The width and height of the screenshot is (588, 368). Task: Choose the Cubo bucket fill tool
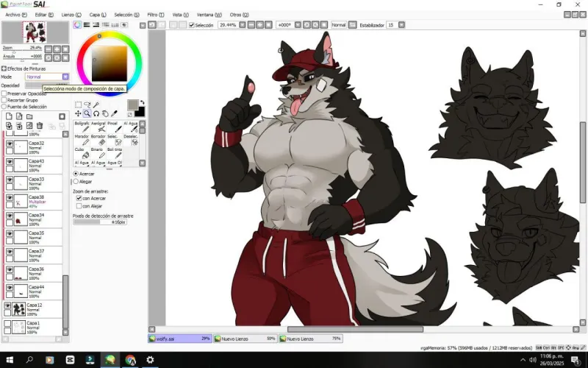pos(82,153)
